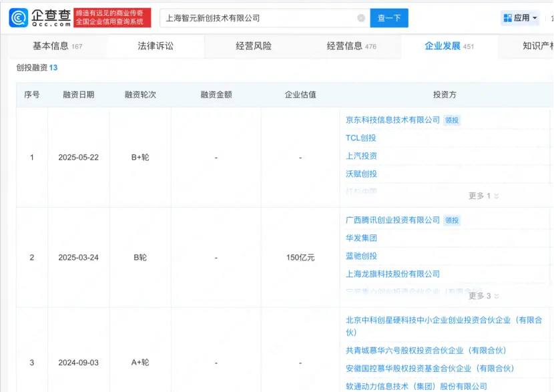Image resolution: width=554 pixels, height=392 pixels.
Task: Expand 更多 1 to show hidden investors
Action: (x=482, y=196)
